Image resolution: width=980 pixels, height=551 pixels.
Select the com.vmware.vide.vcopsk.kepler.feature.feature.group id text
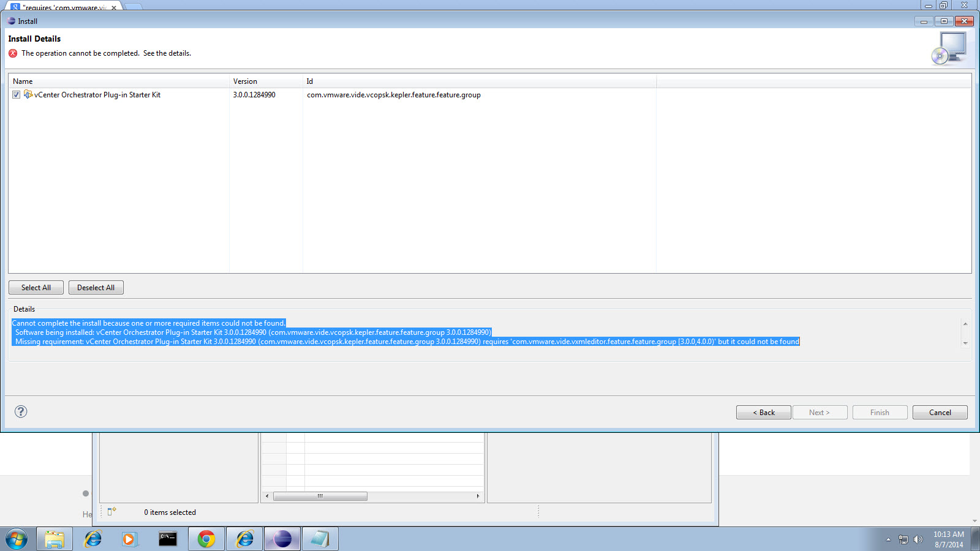(x=394, y=95)
